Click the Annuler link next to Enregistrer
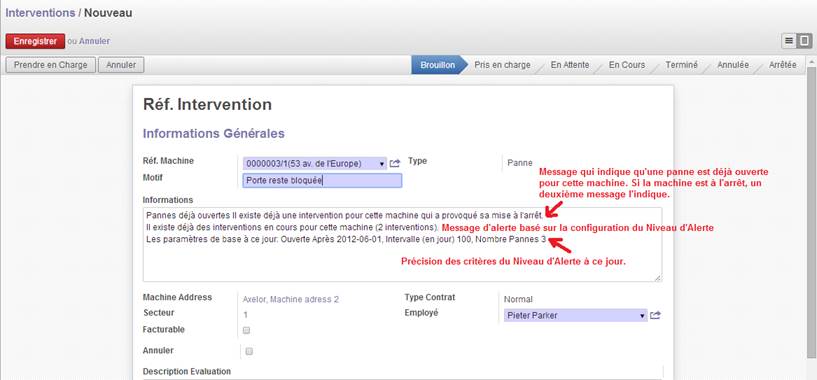 [94, 41]
